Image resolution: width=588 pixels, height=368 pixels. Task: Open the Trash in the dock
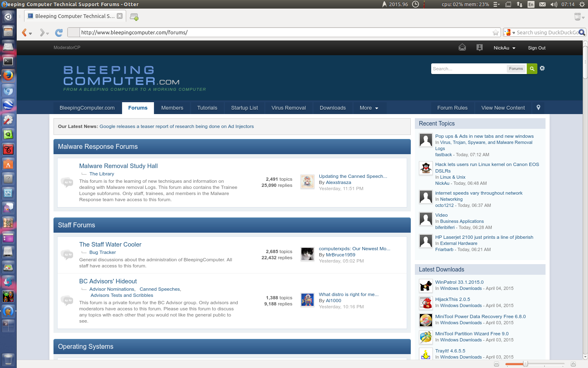8,359
